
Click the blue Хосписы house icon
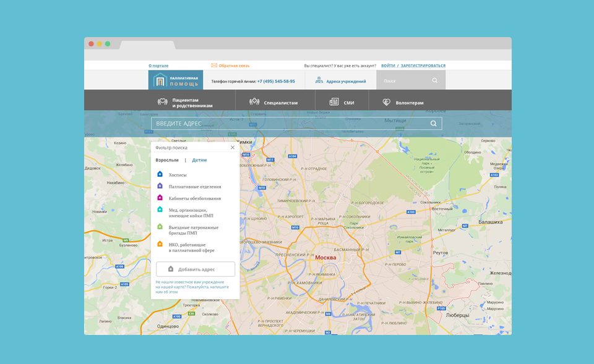click(x=160, y=174)
